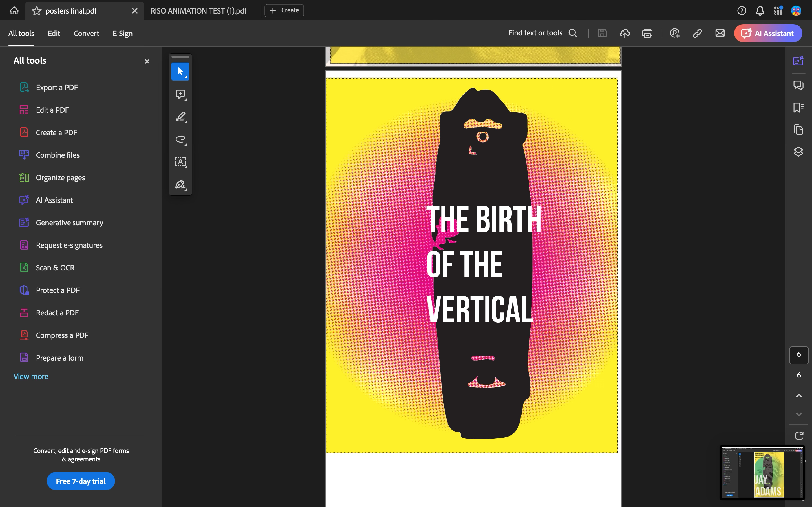Click the Free 7-day trial button
Viewport: 812px width, 507px height.
click(x=81, y=481)
